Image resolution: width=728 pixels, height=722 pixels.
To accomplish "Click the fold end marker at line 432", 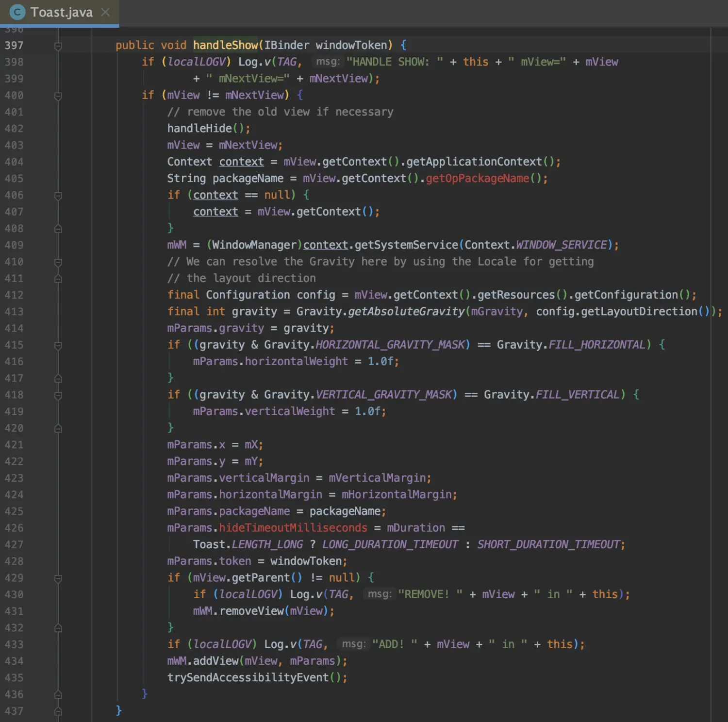I will pos(58,628).
